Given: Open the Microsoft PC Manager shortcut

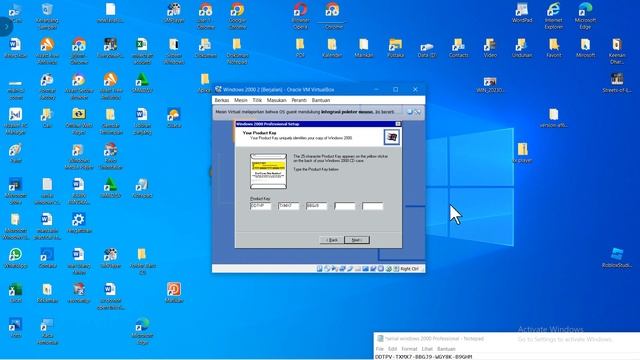Looking at the screenshot, I should pos(16,121).
